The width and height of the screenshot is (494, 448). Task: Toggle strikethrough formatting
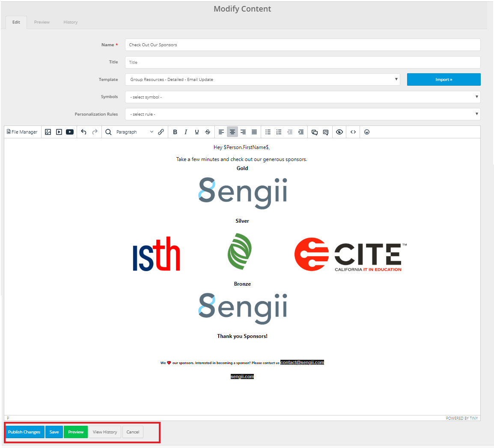coord(208,132)
